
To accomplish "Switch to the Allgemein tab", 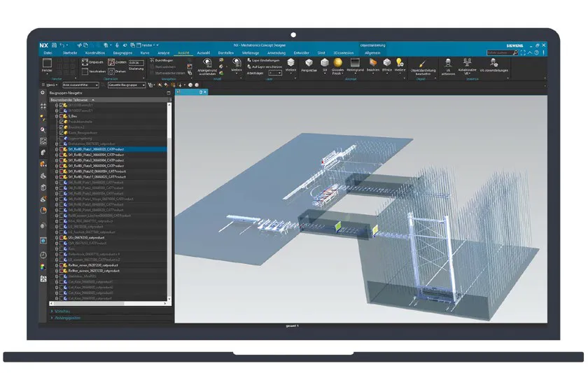I will (372, 53).
